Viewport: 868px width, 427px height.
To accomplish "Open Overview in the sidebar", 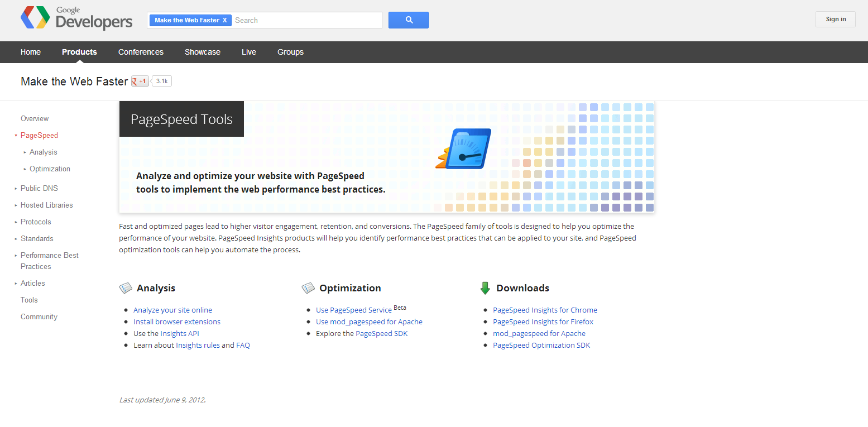I will [35, 118].
